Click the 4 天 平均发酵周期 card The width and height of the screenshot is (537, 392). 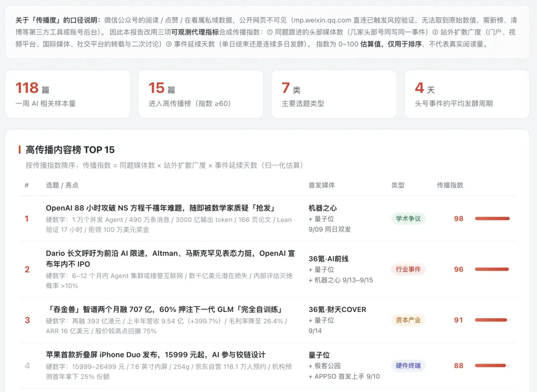467,94
